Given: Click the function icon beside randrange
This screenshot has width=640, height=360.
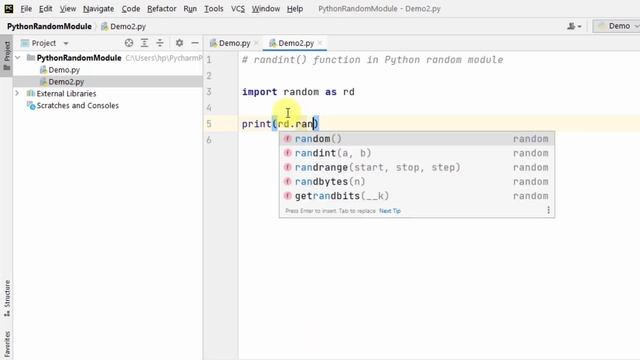Looking at the screenshot, I should 288,167.
